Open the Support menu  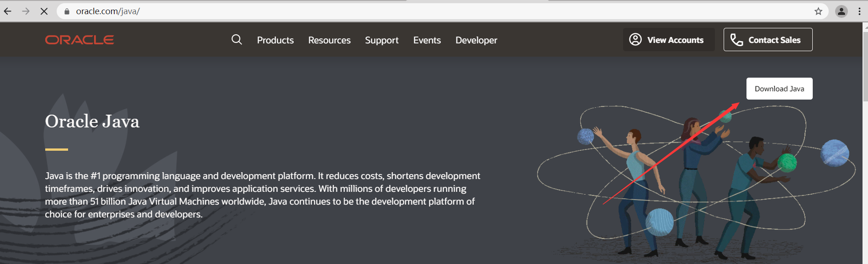click(382, 40)
